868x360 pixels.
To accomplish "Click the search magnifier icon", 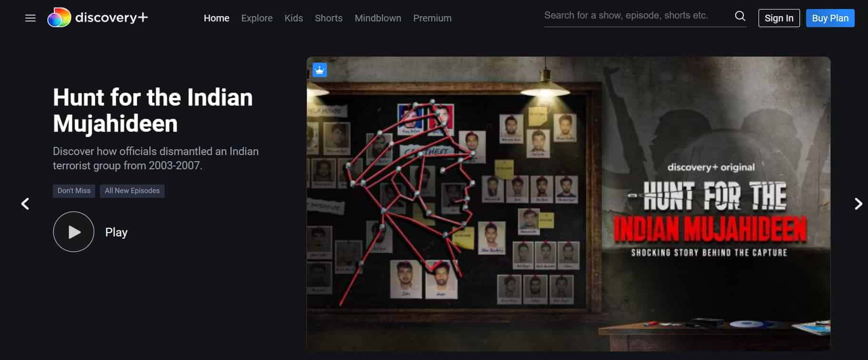I will click(x=740, y=16).
